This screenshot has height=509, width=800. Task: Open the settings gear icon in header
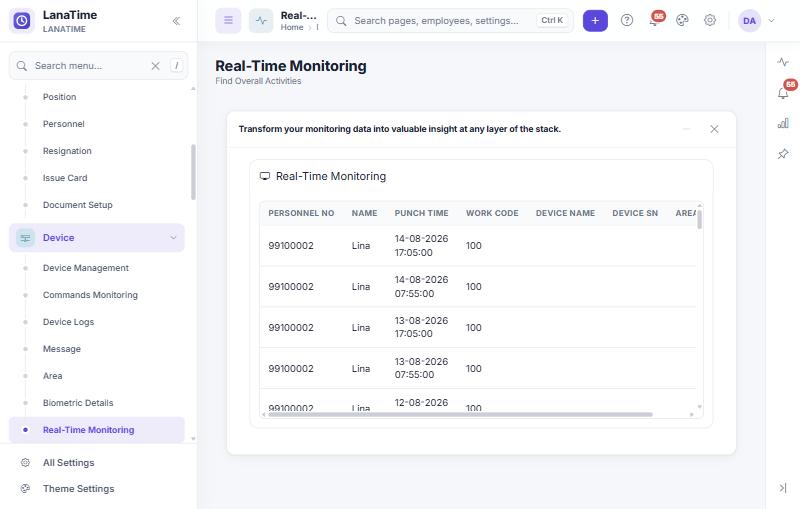click(x=710, y=20)
